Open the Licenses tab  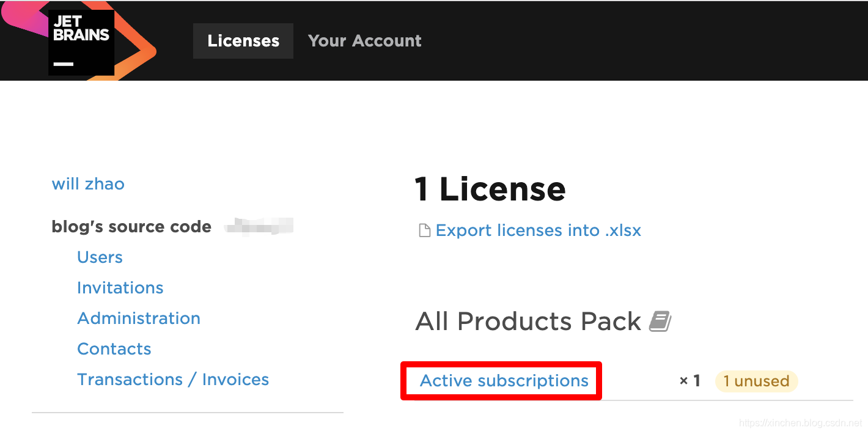coord(243,40)
